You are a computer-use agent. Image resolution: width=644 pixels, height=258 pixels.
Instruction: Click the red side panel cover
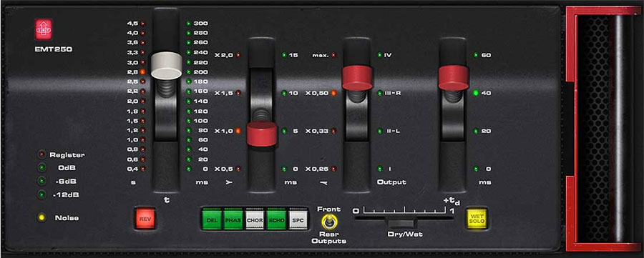tap(604, 129)
